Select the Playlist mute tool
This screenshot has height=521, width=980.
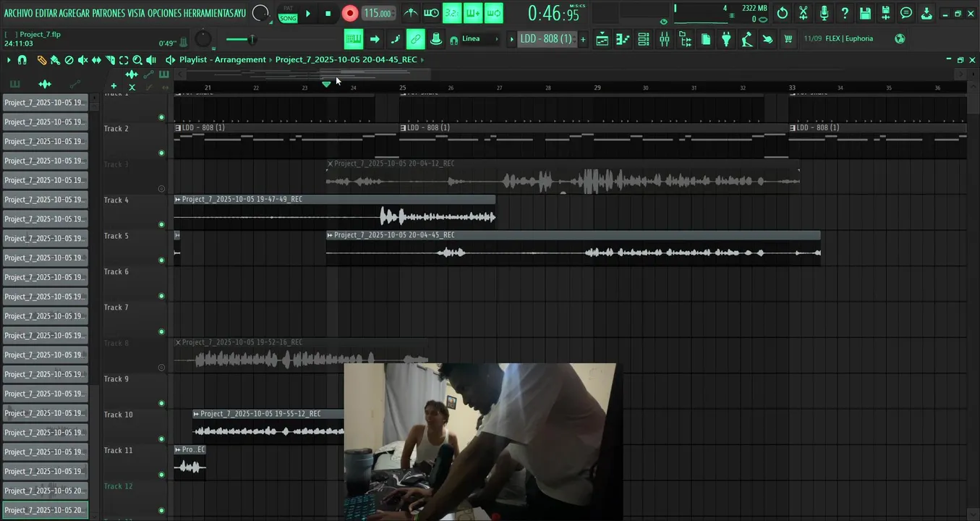(x=82, y=60)
